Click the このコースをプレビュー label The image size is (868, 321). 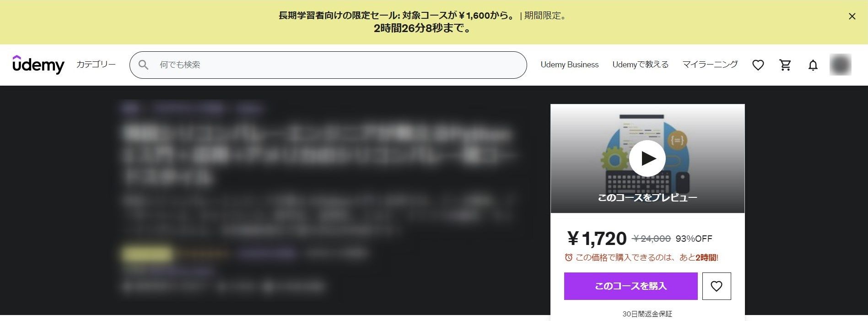tap(647, 198)
